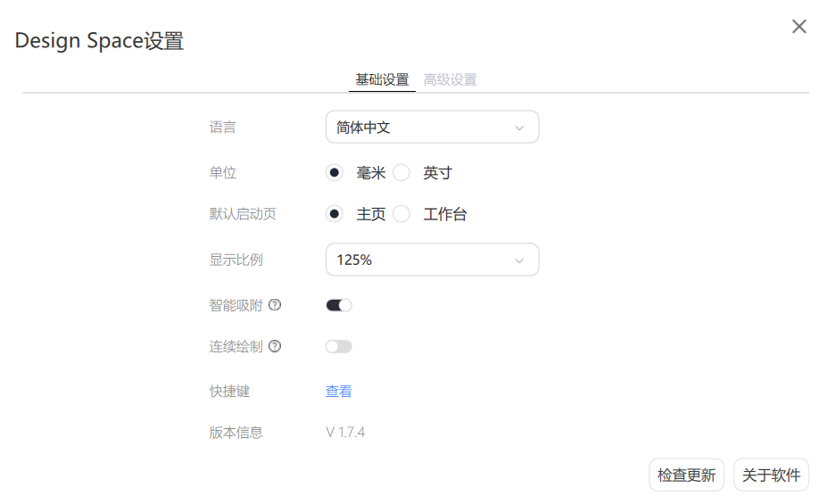Screen dimensions: 827x504
Task: Open the 125% display scale dropdown
Action: point(432,260)
